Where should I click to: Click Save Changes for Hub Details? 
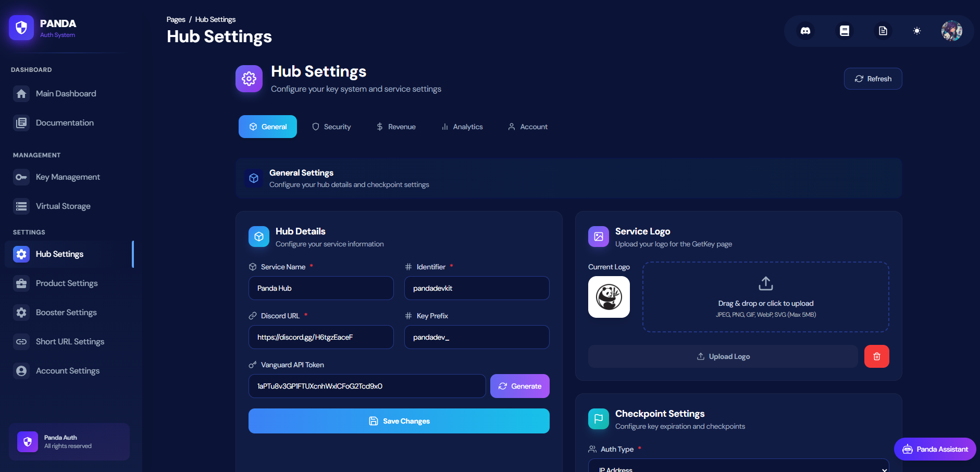[399, 421]
